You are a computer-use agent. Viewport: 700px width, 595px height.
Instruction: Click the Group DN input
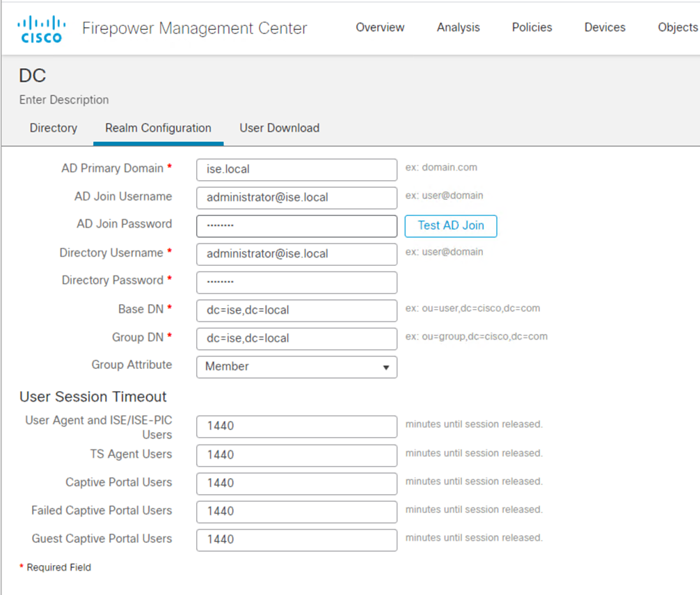tap(296, 339)
